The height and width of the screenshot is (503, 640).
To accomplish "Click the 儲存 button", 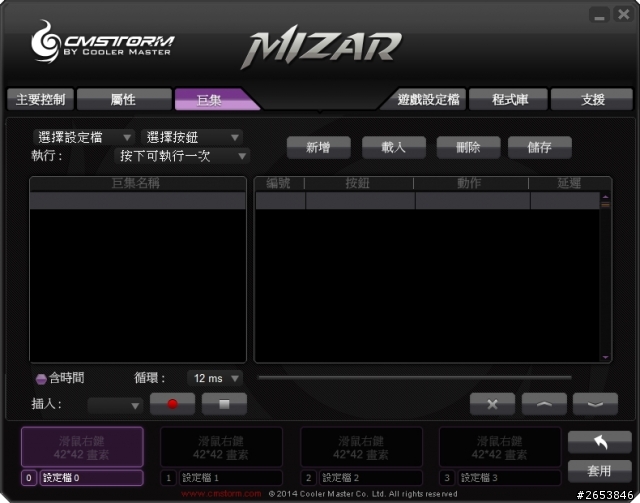I will [540, 147].
